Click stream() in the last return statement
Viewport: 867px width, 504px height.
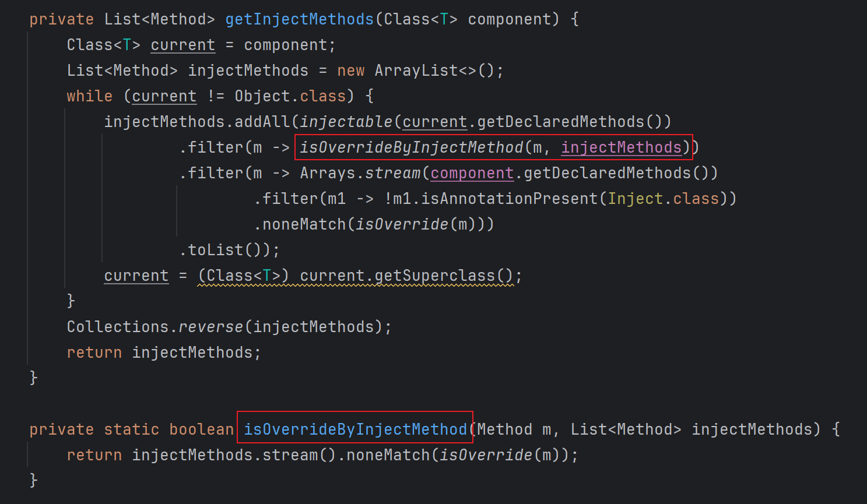299,455
